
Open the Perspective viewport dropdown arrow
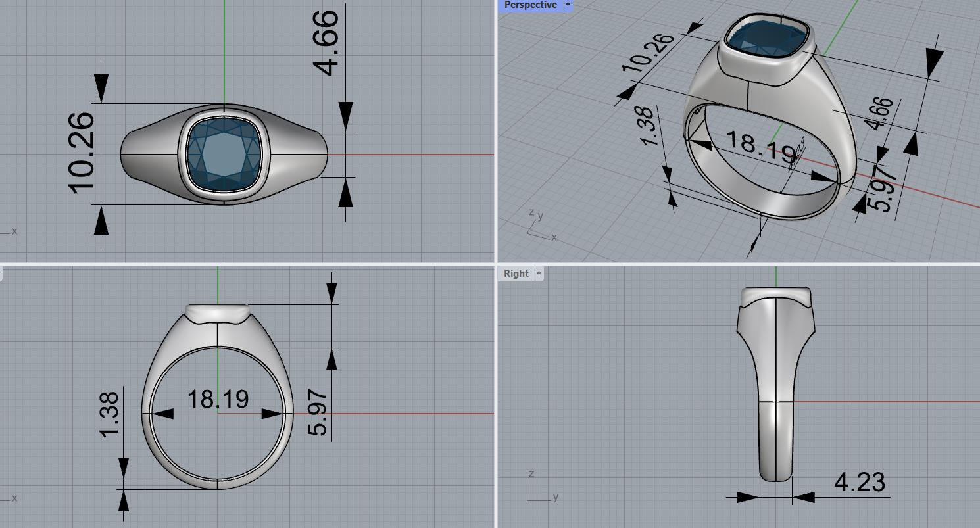[568, 5]
